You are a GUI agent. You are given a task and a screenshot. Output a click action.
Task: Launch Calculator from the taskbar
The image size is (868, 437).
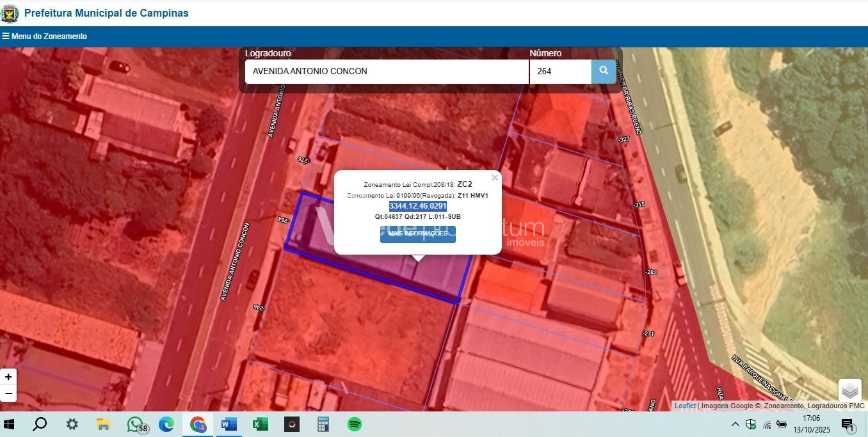click(x=323, y=424)
